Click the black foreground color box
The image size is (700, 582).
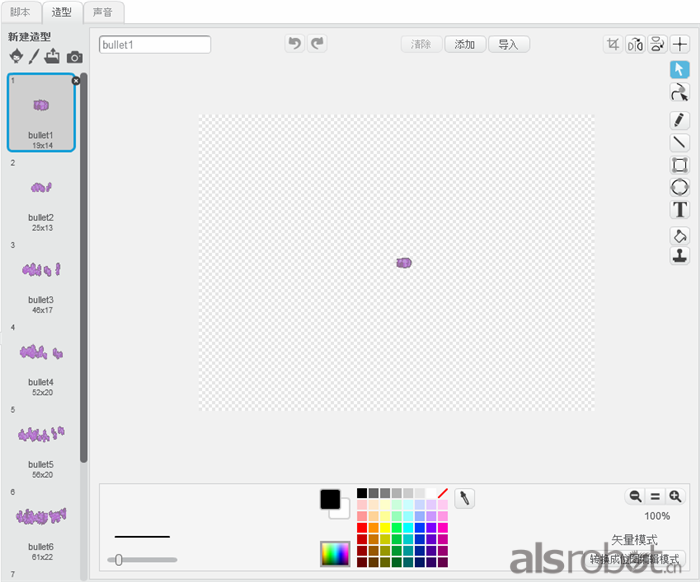(x=330, y=499)
